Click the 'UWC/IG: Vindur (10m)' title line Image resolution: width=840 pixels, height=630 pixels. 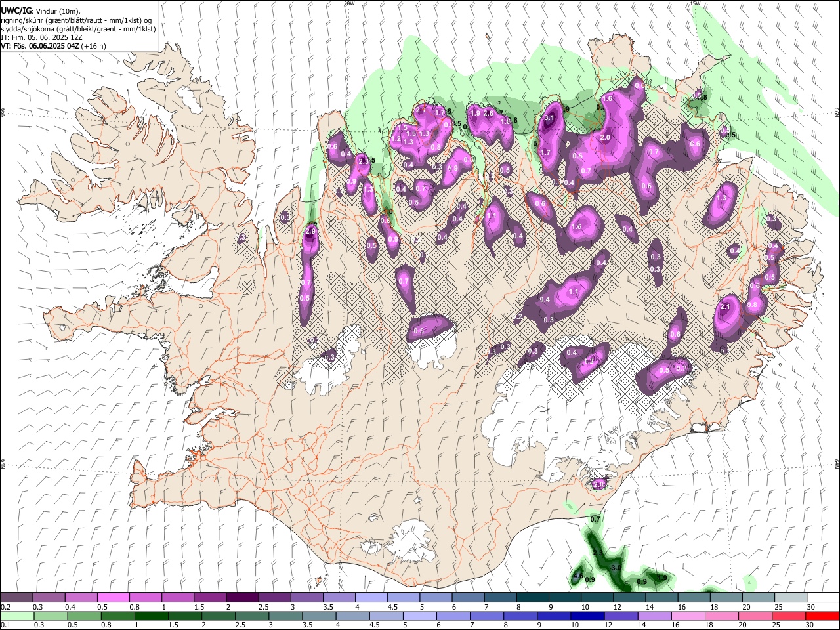[x=41, y=11]
